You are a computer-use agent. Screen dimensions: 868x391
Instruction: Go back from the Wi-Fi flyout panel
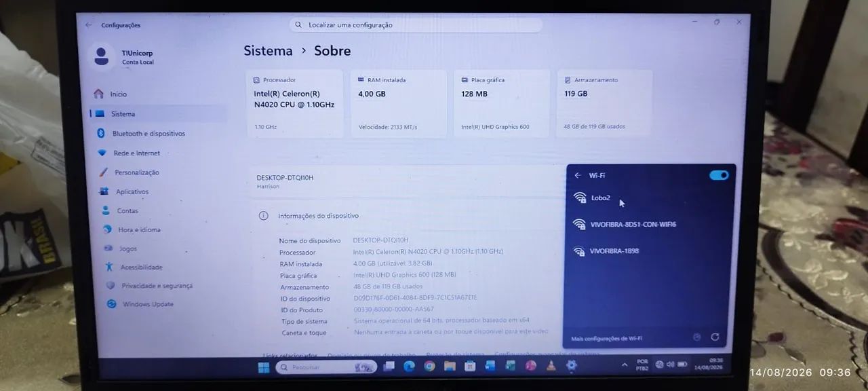click(x=578, y=176)
